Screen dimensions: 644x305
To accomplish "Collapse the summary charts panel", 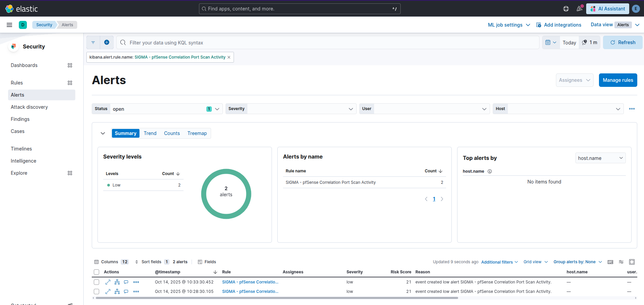I will click(x=103, y=133).
